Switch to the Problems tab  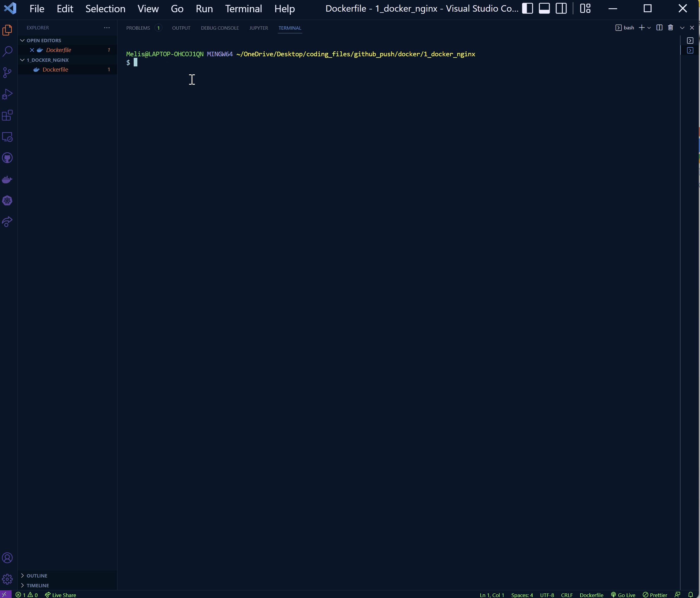[138, 28]
